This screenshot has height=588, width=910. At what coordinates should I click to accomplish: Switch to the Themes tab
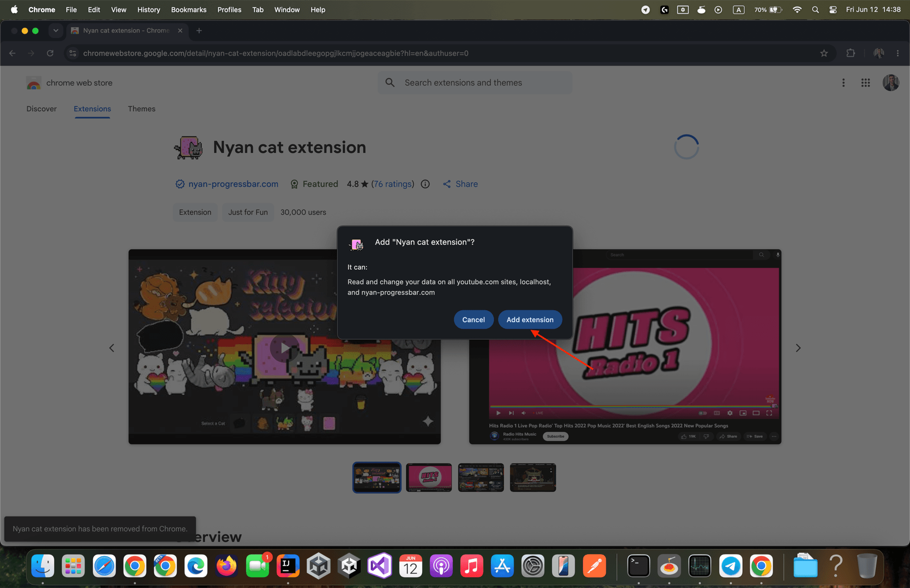(142, 109)
